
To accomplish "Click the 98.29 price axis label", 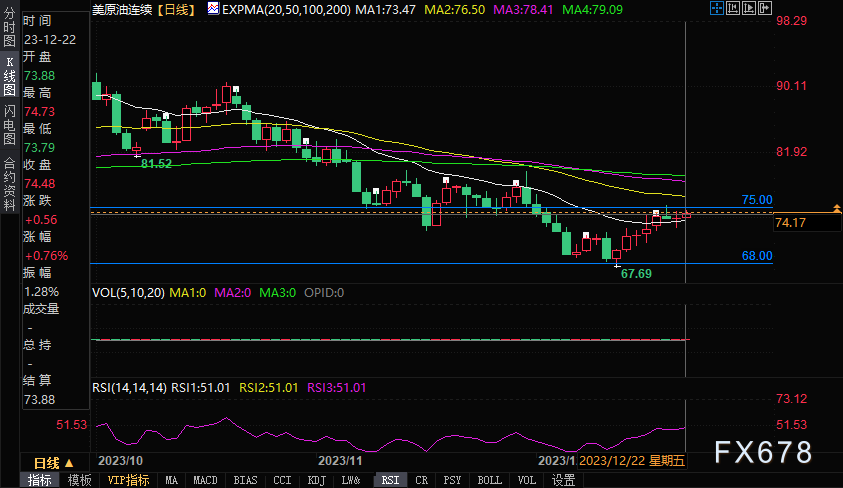I will click(791, 21).
